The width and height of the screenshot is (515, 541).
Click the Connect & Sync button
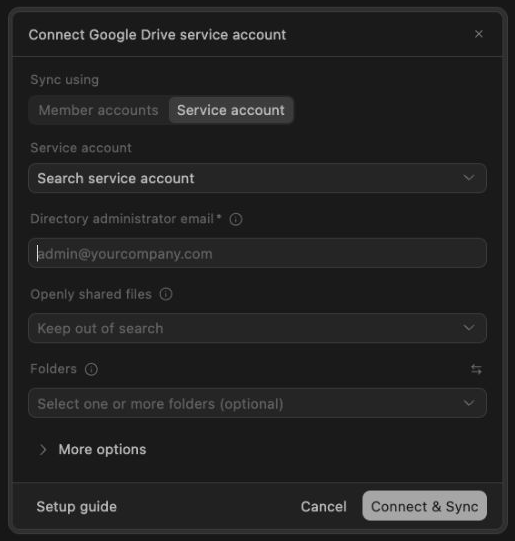coord(424,506)
